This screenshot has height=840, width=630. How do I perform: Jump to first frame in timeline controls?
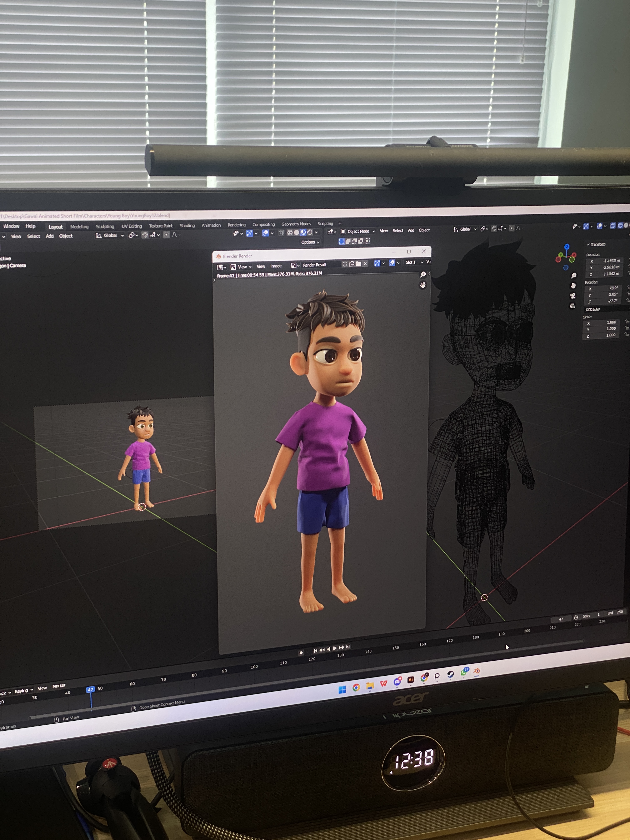click(315, 650)
